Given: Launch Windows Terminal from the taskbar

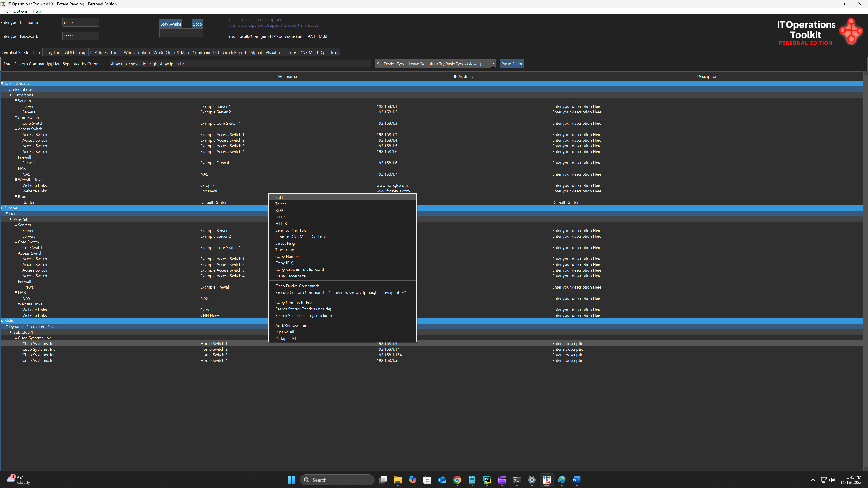Looking at the screenshot, I should click(517, 480).
